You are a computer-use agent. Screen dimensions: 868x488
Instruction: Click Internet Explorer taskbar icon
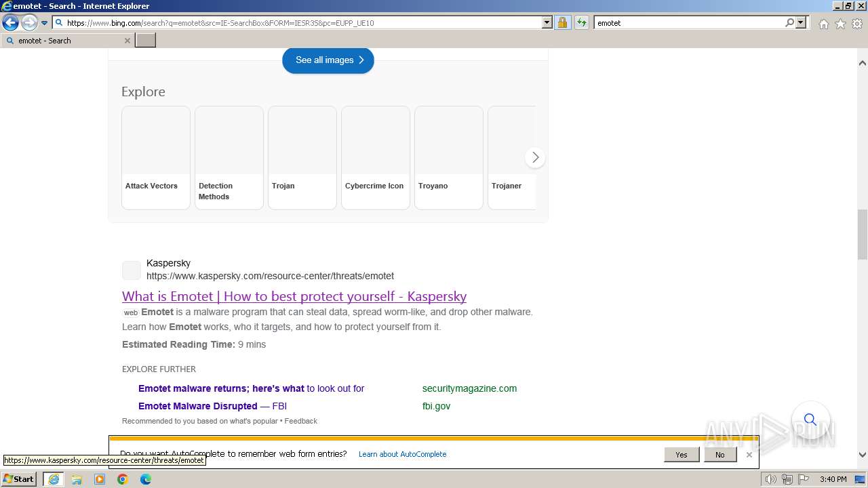pos(54,479)
